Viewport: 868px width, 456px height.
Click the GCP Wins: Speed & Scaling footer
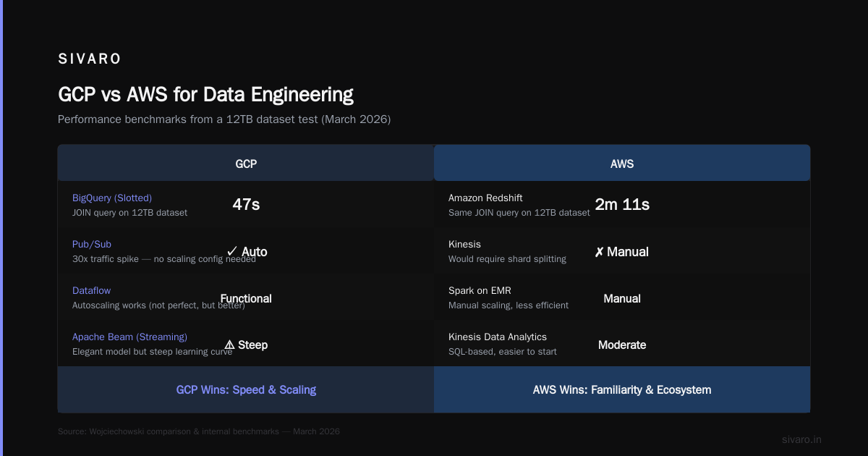246,389
